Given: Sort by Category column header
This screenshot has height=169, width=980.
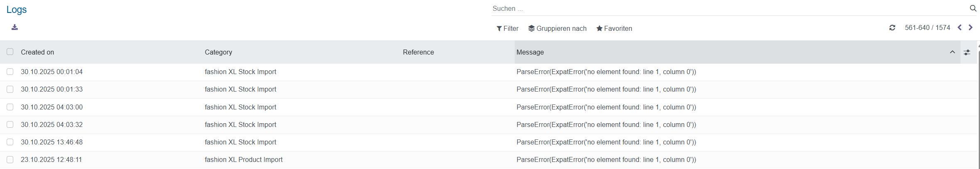Looking at the screenshot, I should click(218, 52).
